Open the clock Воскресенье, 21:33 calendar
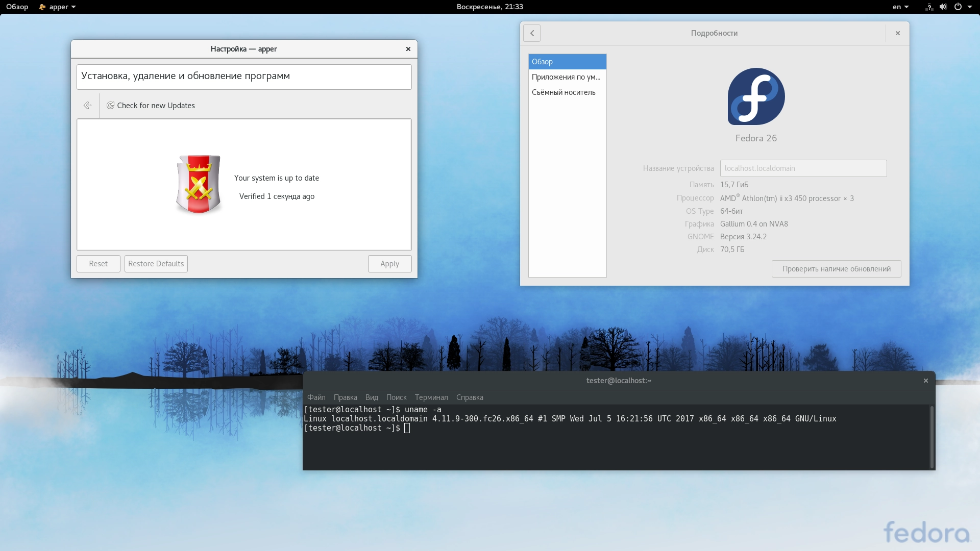The width and height of the screenshot is (980, 551). [489, 7]
